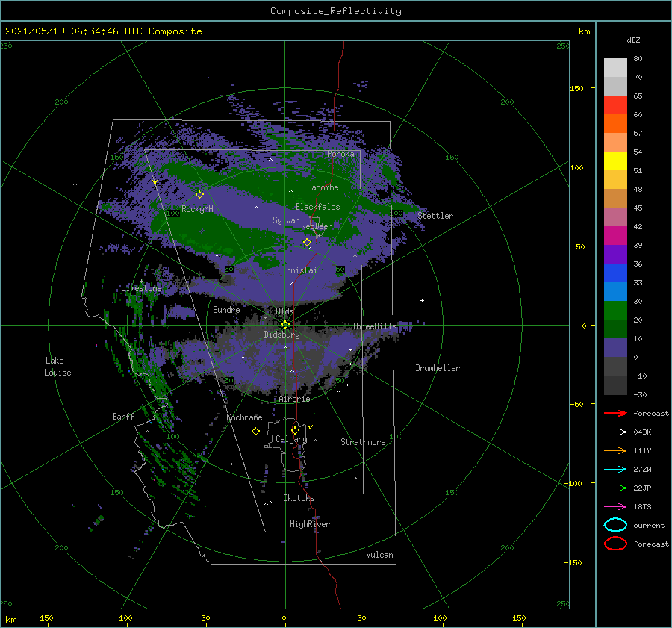The image size is (672, 628).
Task: Click the green 22JP arrow in legend
Action: click(x=615, y=488)
